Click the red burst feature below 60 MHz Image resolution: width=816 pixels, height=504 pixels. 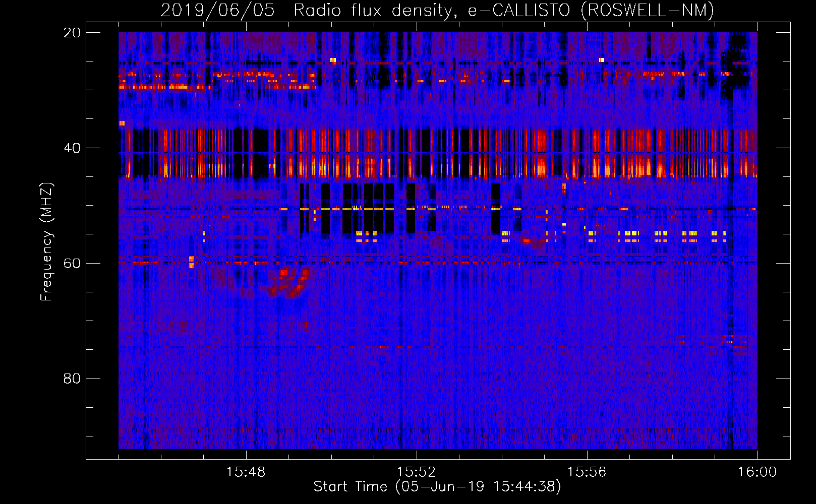[287, 282]
